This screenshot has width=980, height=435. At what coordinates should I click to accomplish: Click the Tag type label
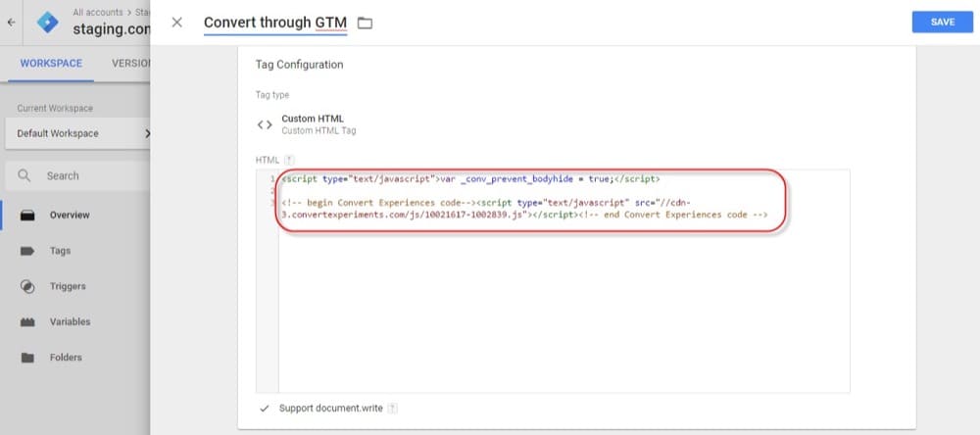[272, 95]
